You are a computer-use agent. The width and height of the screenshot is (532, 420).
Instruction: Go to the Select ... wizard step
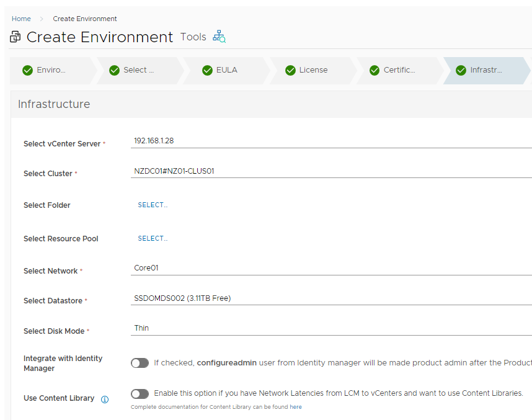(x=140, y=70)
